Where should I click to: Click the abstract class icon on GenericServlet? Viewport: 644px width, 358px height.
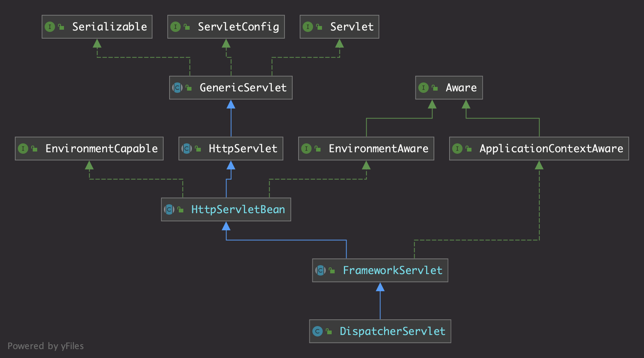point(177,88)
